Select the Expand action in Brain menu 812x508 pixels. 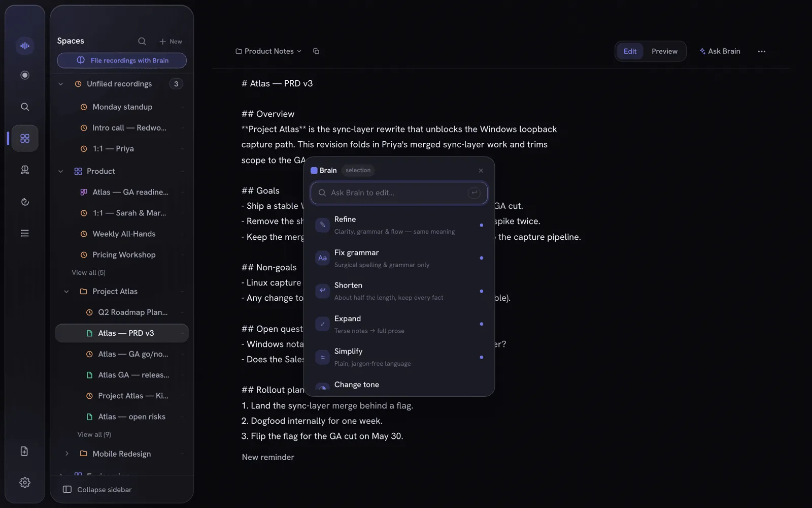[399, 324]
